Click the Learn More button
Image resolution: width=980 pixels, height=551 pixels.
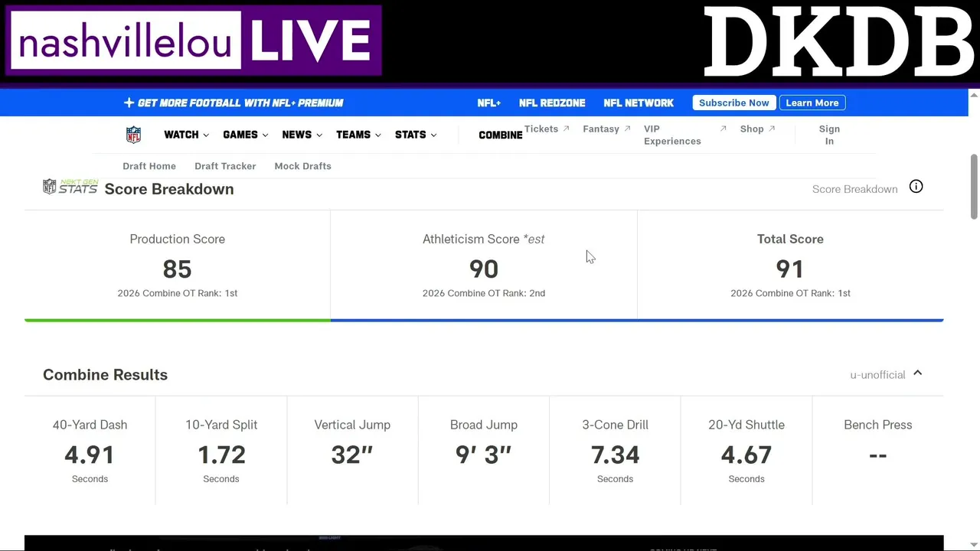(812, 103)
